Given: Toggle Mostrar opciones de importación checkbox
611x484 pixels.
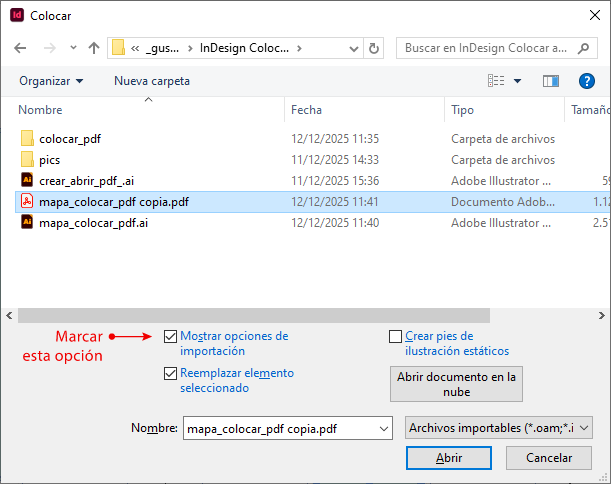Looking at the screenshot, I should coord(170,336).
